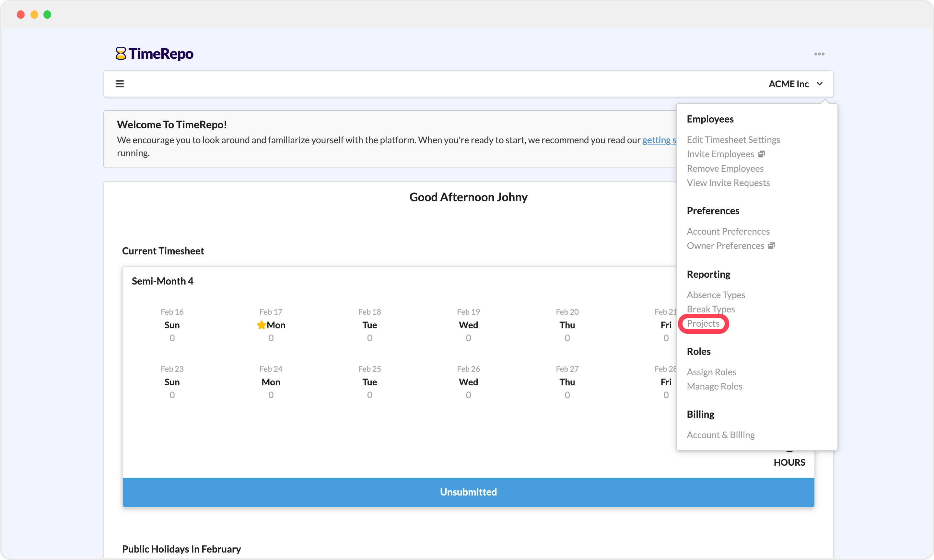The width and height of the screenshot is (934, 560).
Task: Select Remove Employees menu item
Action: [x=725, y=168]
